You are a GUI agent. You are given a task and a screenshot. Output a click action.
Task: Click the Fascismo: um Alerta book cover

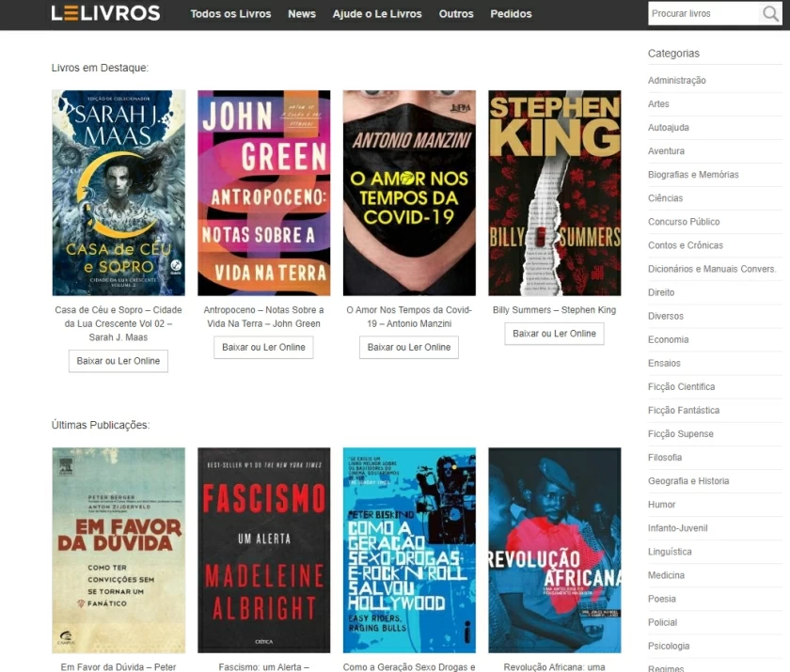point(263,552)
